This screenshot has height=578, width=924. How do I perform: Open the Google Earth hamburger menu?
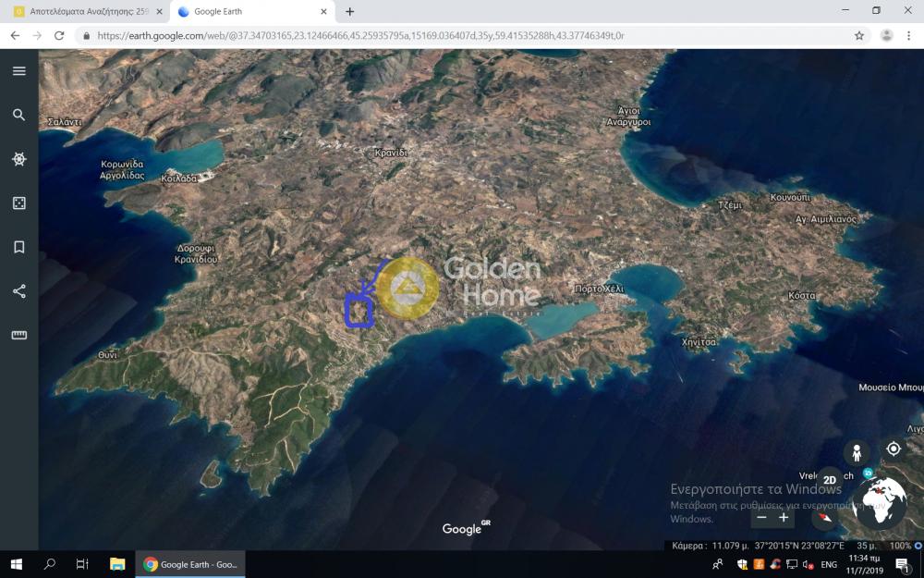(18, 71)
